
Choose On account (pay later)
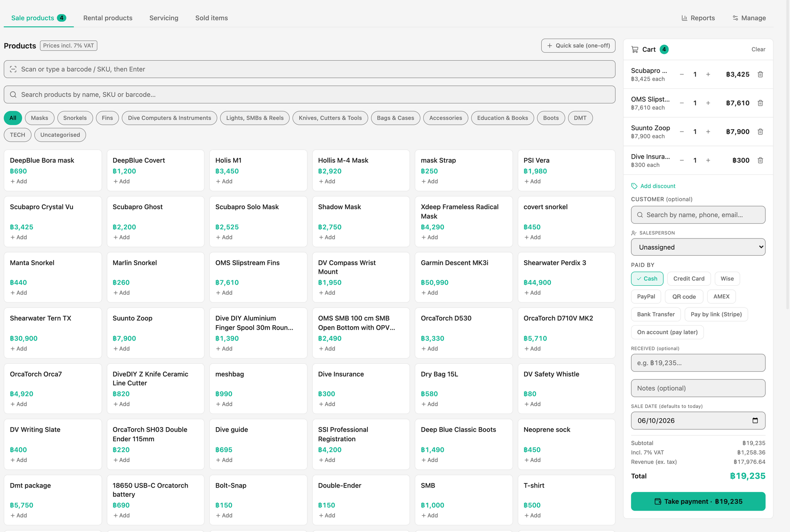coord(667,332)
